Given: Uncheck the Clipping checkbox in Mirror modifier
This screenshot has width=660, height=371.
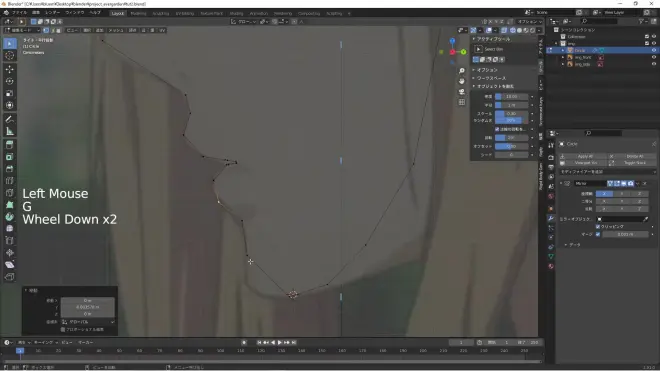Looking at the screenshot, I should [x=598, y=227].
